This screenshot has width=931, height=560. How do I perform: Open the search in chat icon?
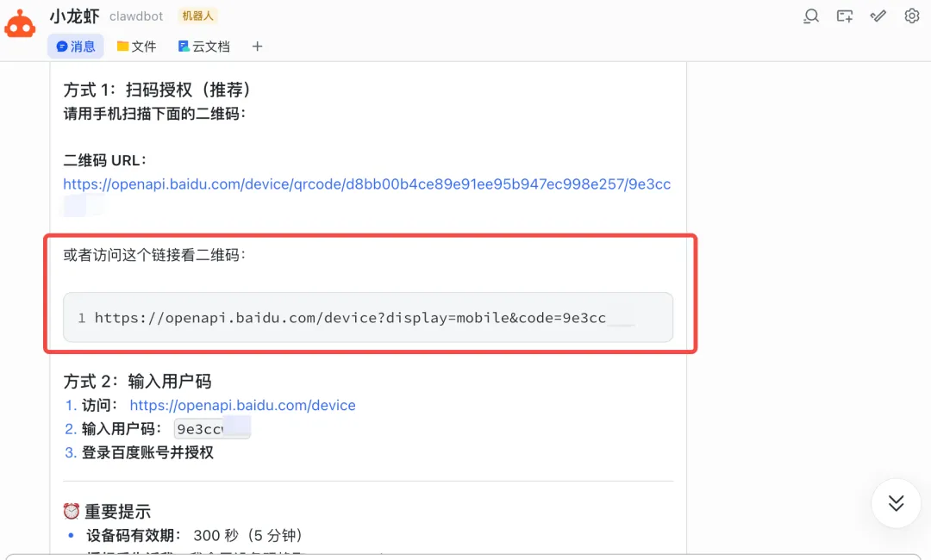pos(810,16)
